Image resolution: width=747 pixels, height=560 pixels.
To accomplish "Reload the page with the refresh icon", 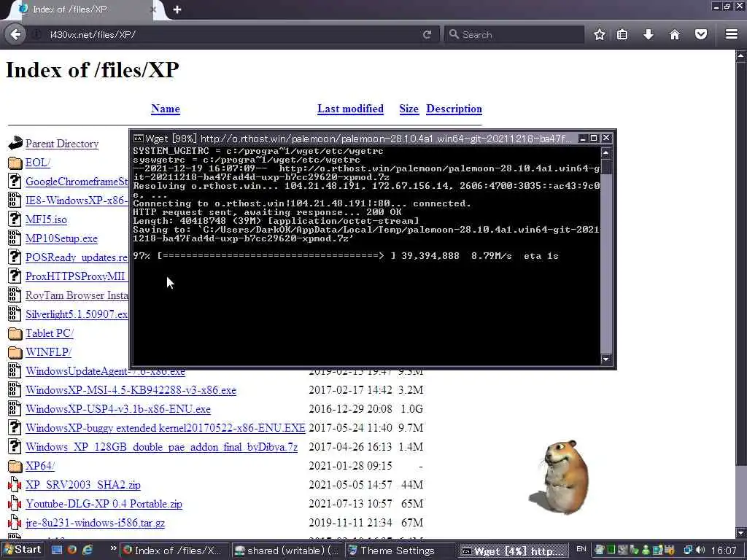I will click(x=427, y=34).
